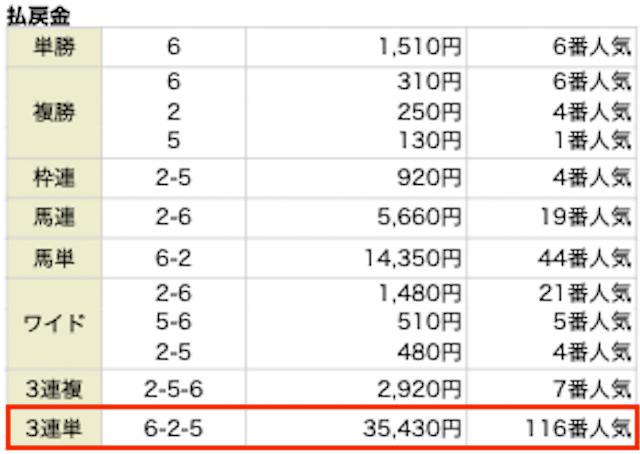Select the 2-5-6 combination cell
The image size is (640, 454).
click(174, 389)
